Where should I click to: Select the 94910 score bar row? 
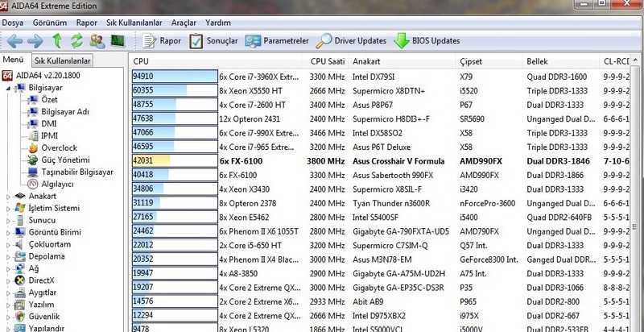pos(175,77)
